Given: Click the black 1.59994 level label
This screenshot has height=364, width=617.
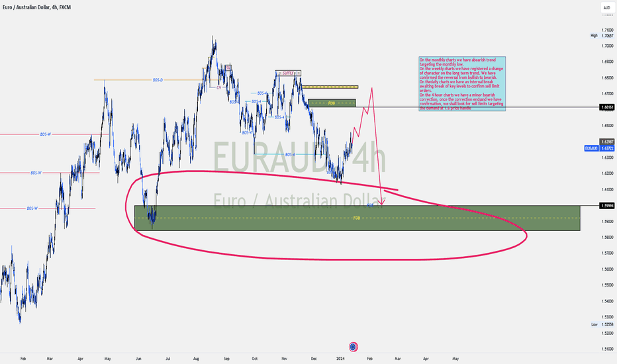Looking at the screenshot, I should pyautogui.click(x=607, y=205).
